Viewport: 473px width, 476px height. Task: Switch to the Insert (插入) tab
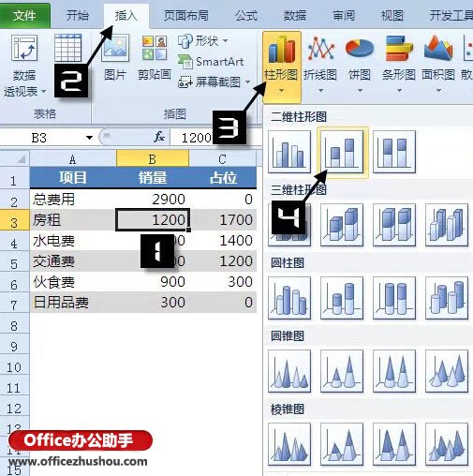(126, 15)
